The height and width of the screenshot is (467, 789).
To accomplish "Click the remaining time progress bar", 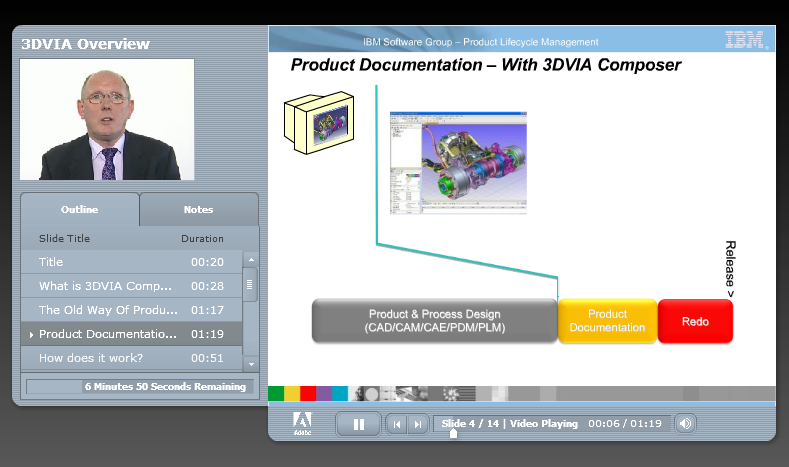I will coord(140,386).
